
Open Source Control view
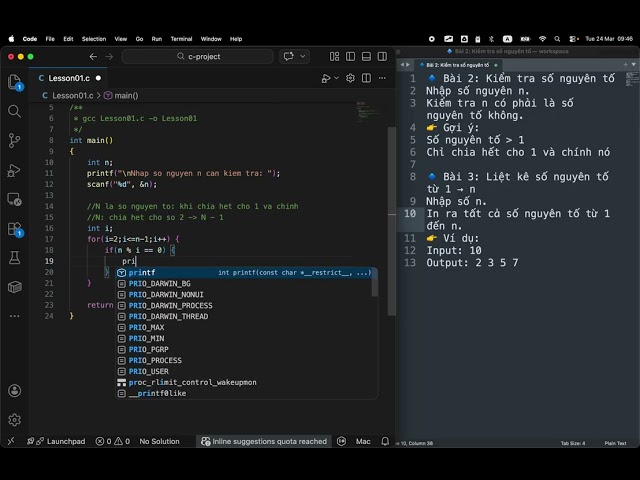[15, 140]
